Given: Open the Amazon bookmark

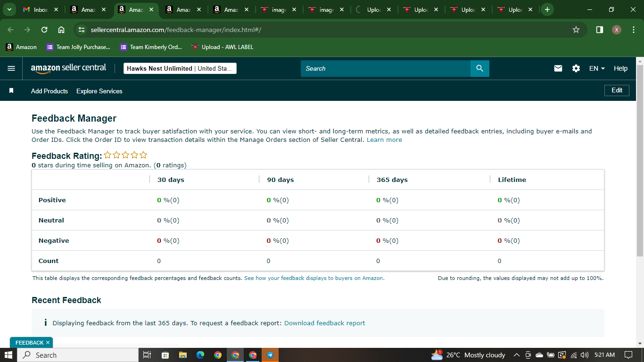Looking at the screenshot, I should point(21,47).
